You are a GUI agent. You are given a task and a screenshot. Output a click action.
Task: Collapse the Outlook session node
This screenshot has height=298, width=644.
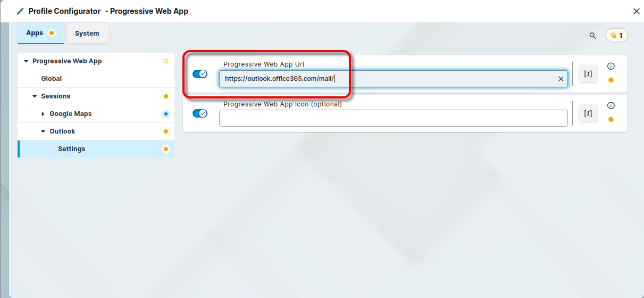click(43, 131)
